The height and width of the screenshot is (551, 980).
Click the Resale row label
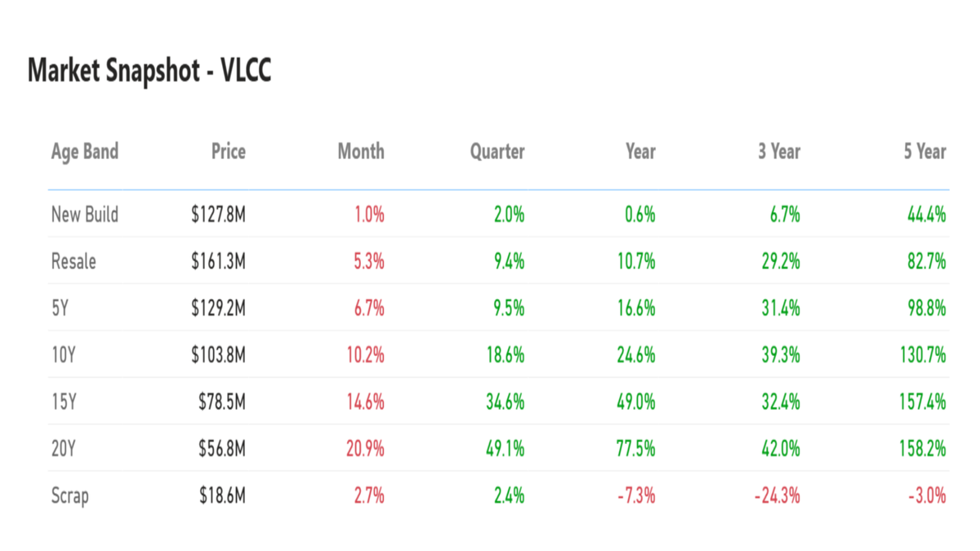[73, 261]
